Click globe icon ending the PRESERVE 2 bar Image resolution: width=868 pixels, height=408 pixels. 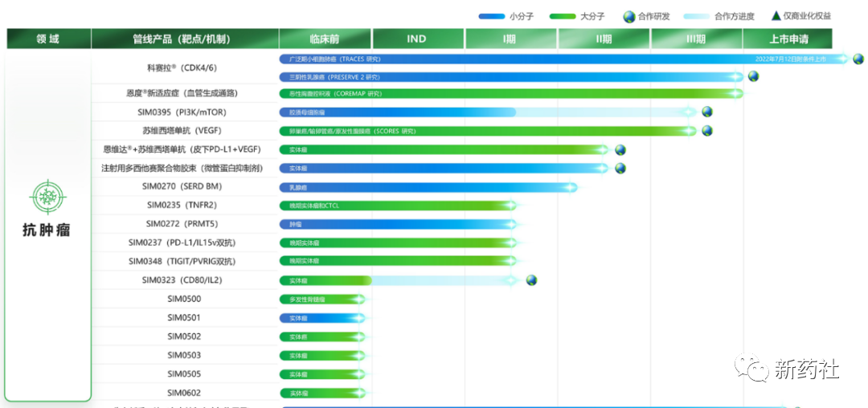point(753,76)
